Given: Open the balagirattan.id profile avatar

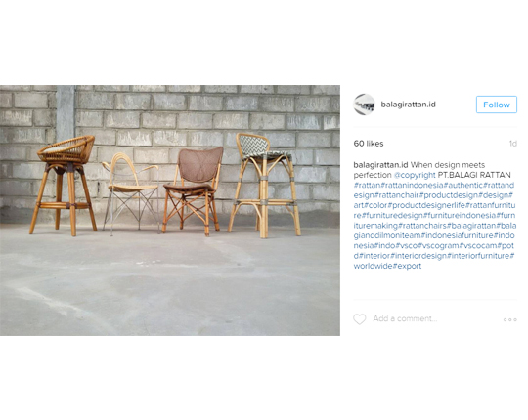Looking at the screenshot, I should pyautogui.click(x=364, y=105).
